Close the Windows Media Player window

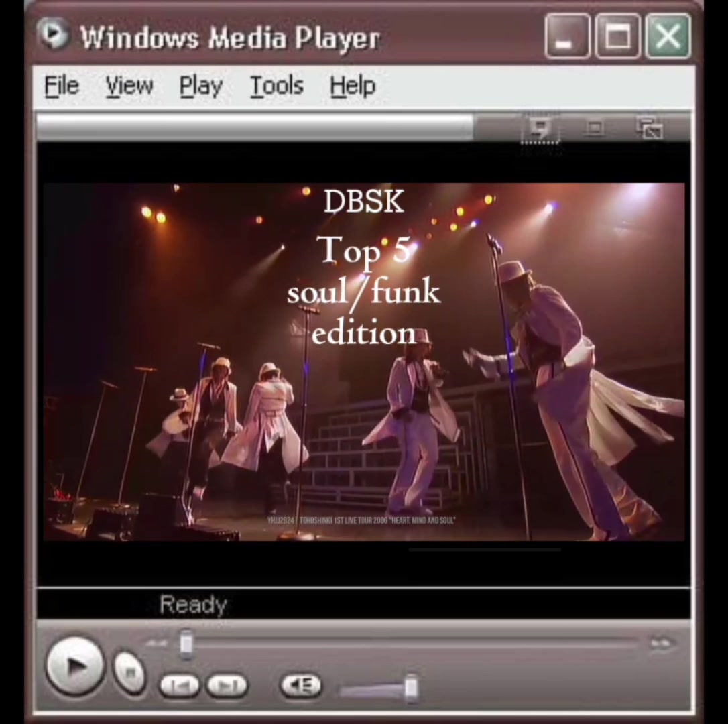point(668,36)
